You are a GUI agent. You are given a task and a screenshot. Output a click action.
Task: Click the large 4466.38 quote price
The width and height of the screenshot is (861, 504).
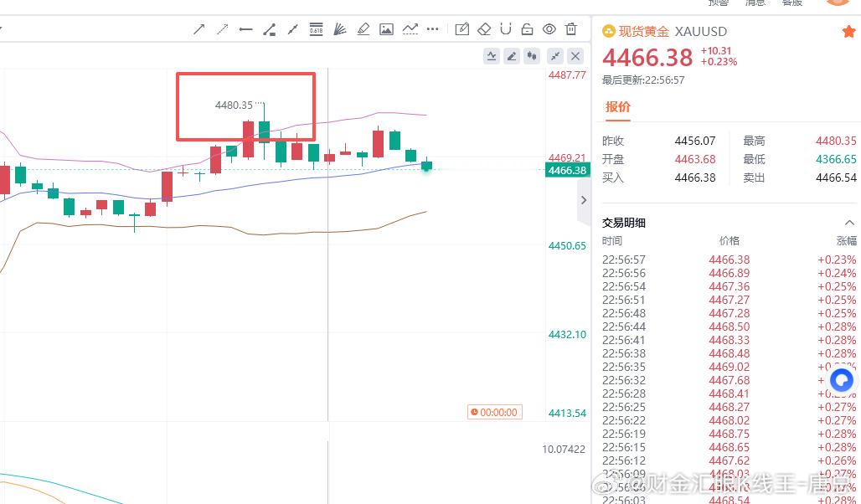[x=647, y=58]
